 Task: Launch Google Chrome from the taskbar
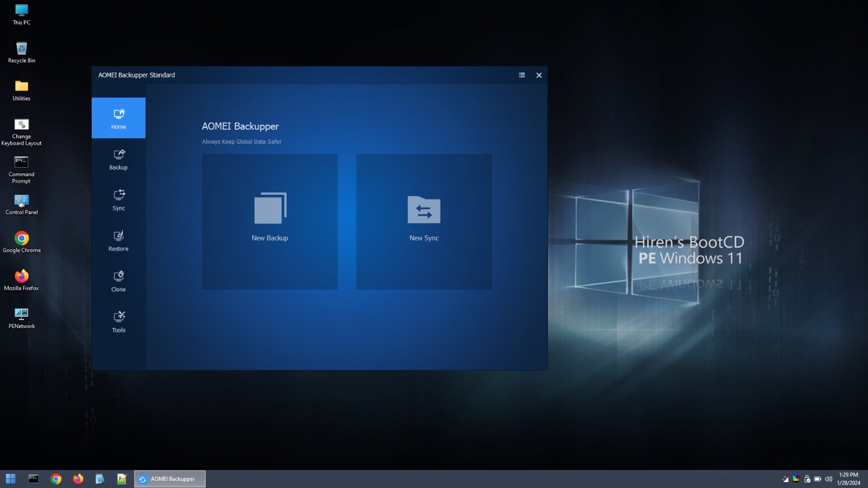[56, 479]
